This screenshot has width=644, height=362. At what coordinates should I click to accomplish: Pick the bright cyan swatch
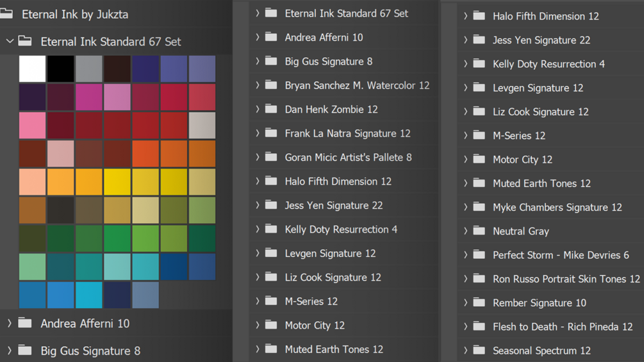coord(89,295)
